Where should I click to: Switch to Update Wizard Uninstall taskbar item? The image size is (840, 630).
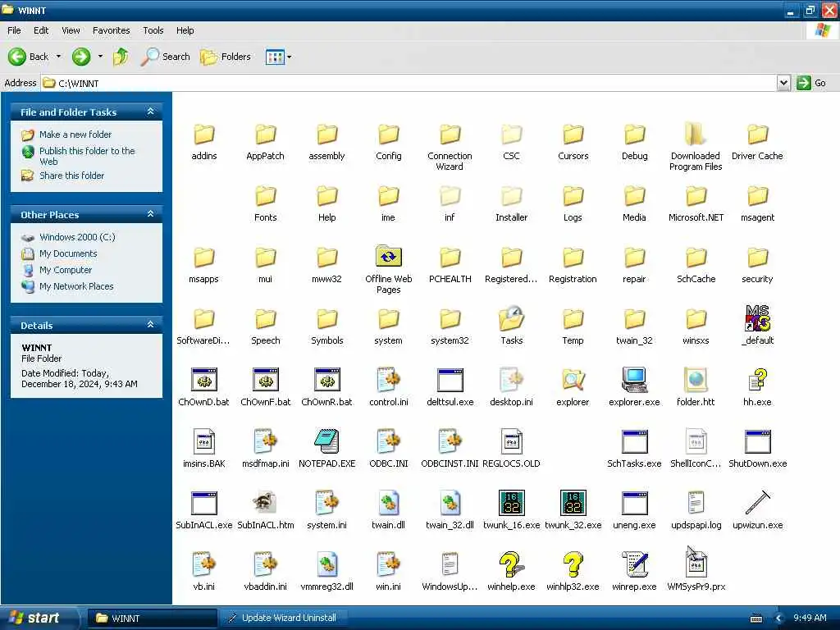click(282, 619)
